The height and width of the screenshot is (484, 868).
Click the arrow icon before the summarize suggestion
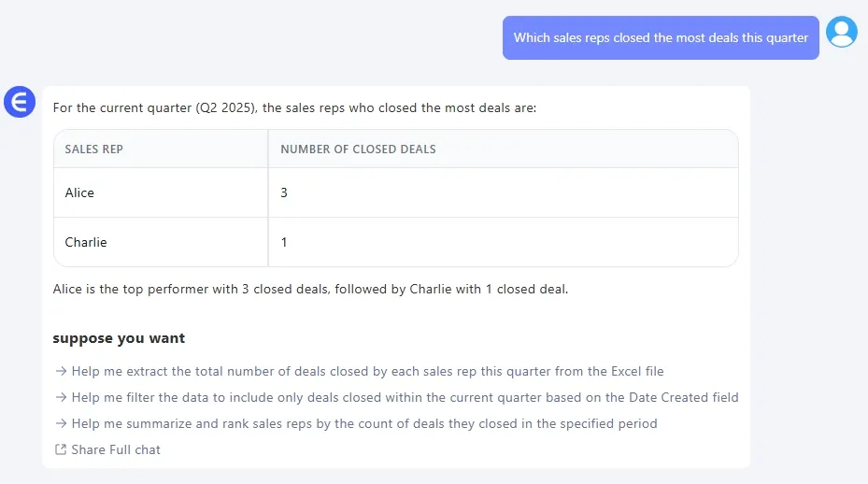[61, 423]
